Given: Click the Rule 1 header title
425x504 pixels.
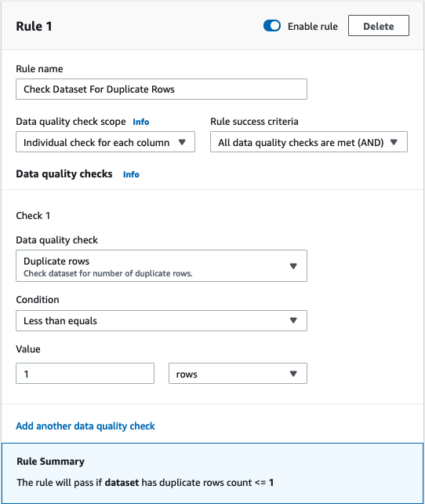Looking at the screenshot, I should pos(34,27).
